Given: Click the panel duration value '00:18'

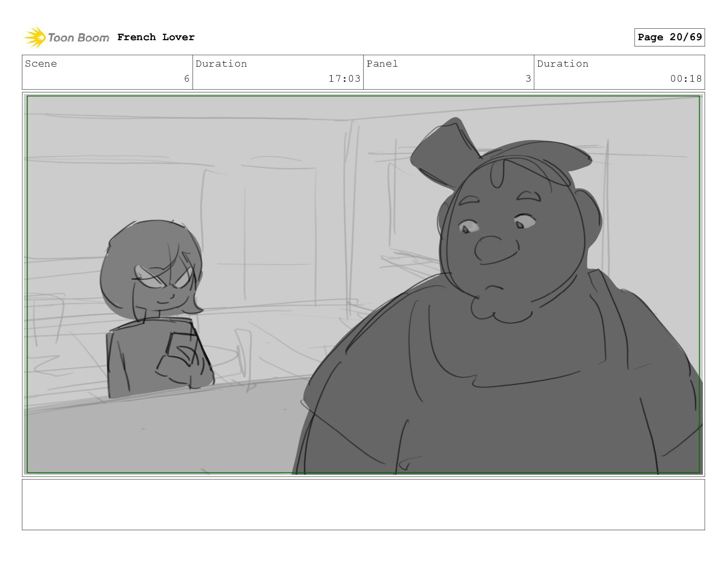Looking at the screenshot, I should click(686, 79).
